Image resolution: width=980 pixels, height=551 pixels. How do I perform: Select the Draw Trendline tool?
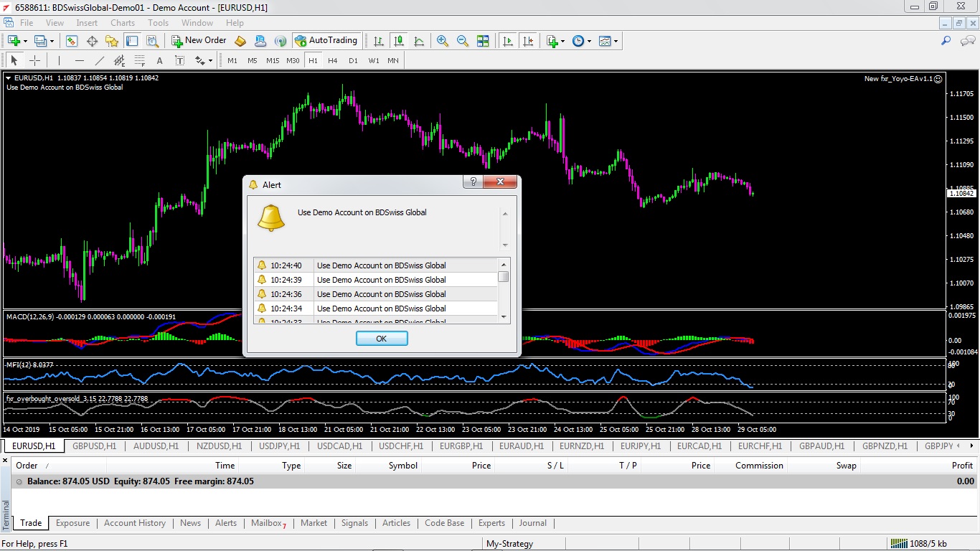tap(100, 61)
